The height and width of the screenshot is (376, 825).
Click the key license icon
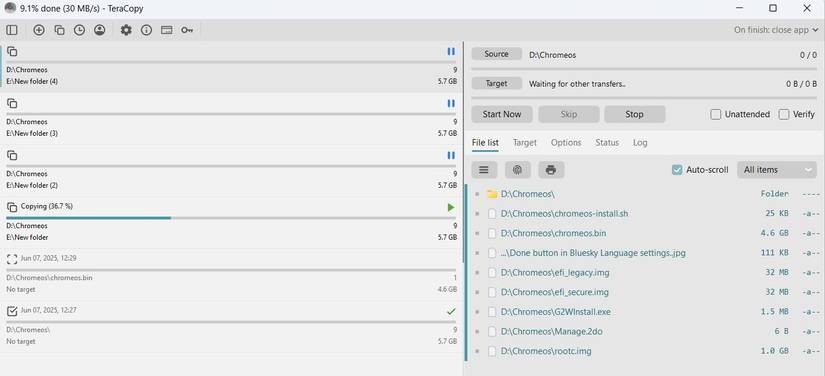tap(187, 30)
